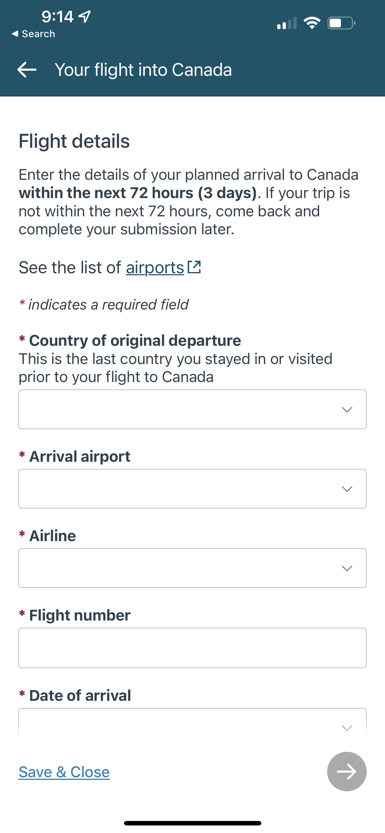Viewport: 385px width, 833px height.
Task: Tap the battery indicator icon
Action: 341,23
